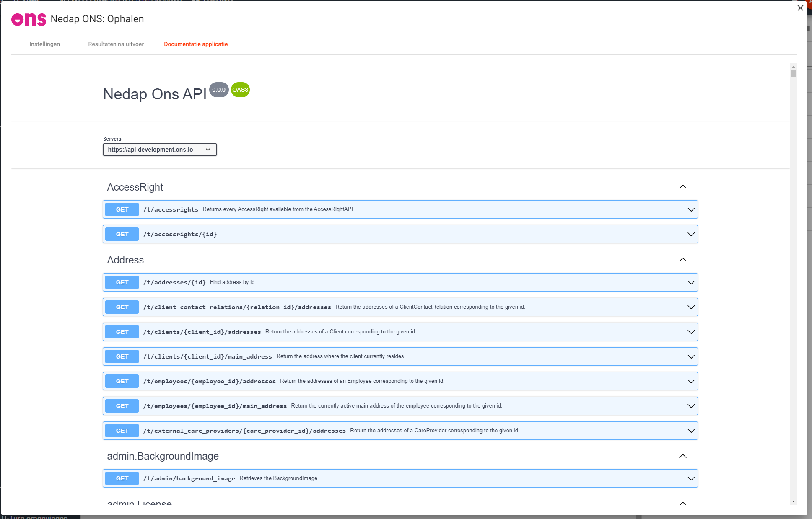Open Resultaten na uitvoer tab

pos(116,44)
